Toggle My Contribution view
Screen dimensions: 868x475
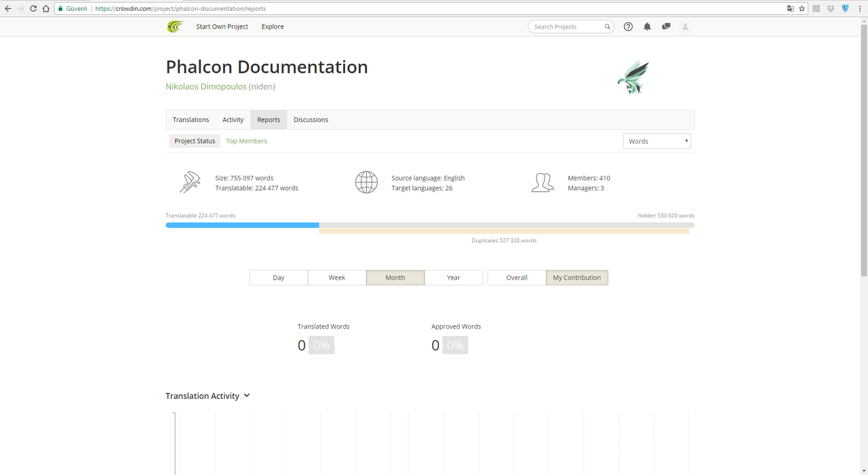click(577, 278)
